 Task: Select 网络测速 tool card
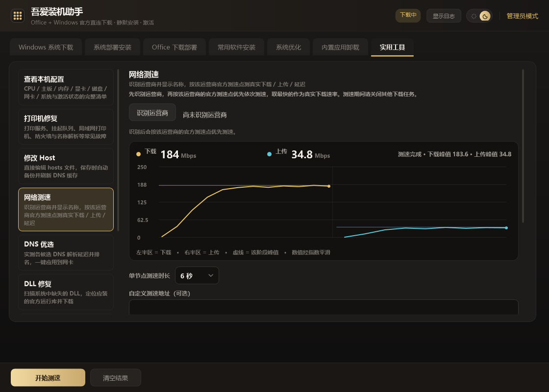point(66,209)
